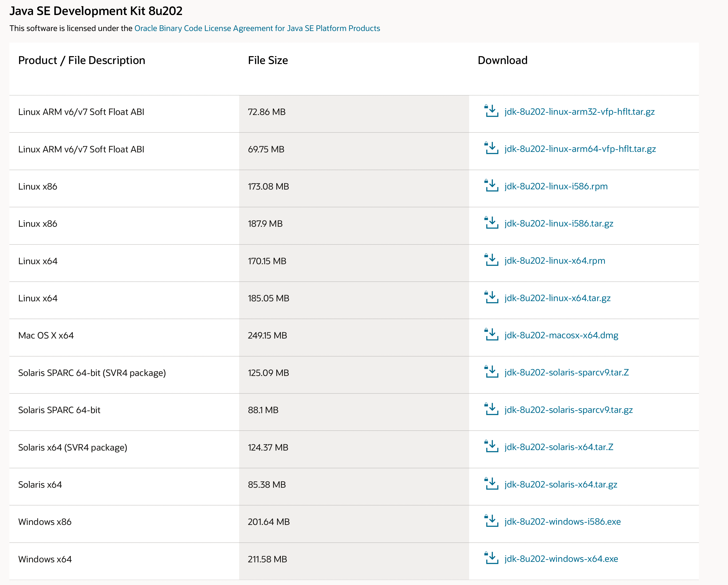Select the 69.75 MB file size cell
Viewport: 728px width, 585px height.
(354, 151)
